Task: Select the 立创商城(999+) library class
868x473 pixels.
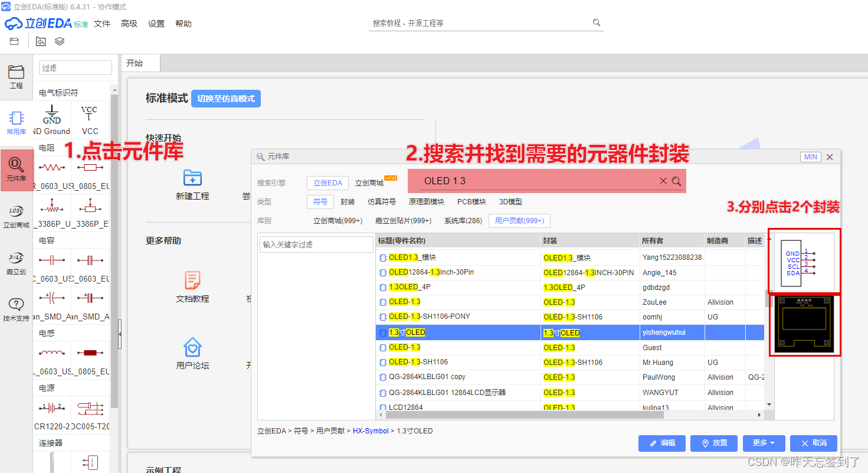Action: tap(338, 221)
